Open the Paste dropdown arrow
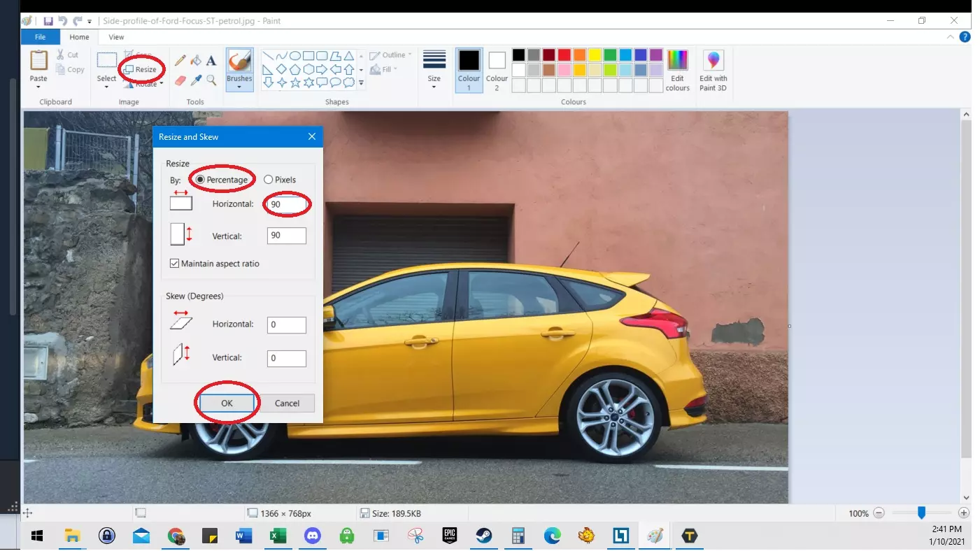This screenshot has height=551, width=980. coord(38,87)
